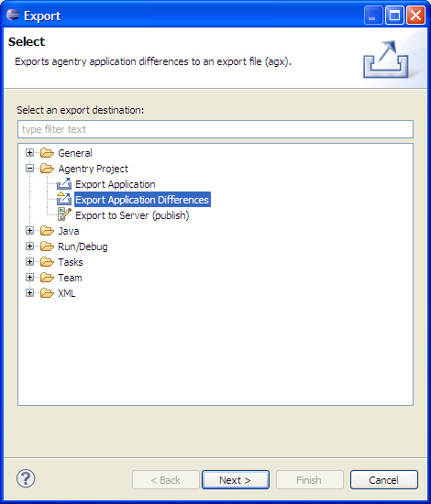The height and width of the screenshot is (504, 431).
Task: Select the Team folder label
Action: point(70,278)
